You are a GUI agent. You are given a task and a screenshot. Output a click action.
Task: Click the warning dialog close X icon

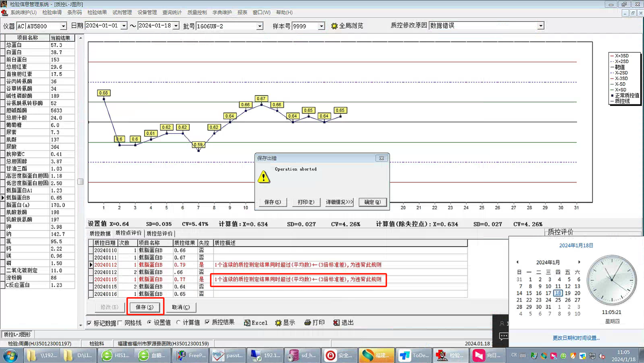pos(382,158)
